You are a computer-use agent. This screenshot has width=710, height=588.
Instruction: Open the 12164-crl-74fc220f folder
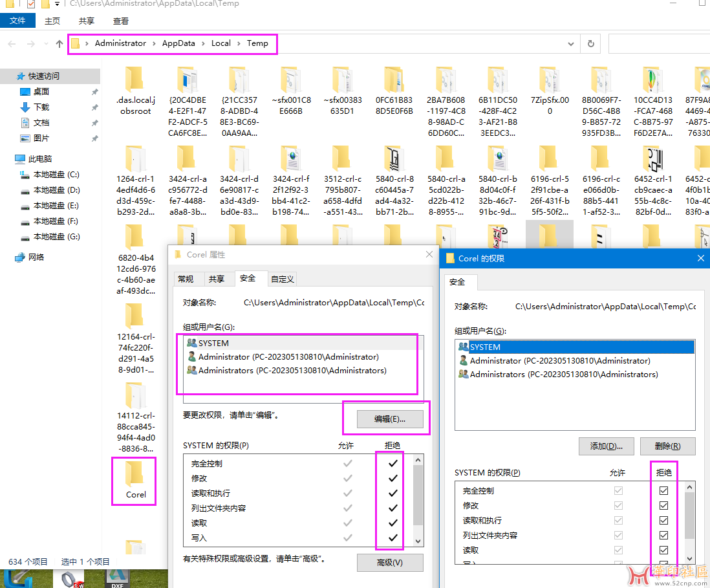[135, 338]
